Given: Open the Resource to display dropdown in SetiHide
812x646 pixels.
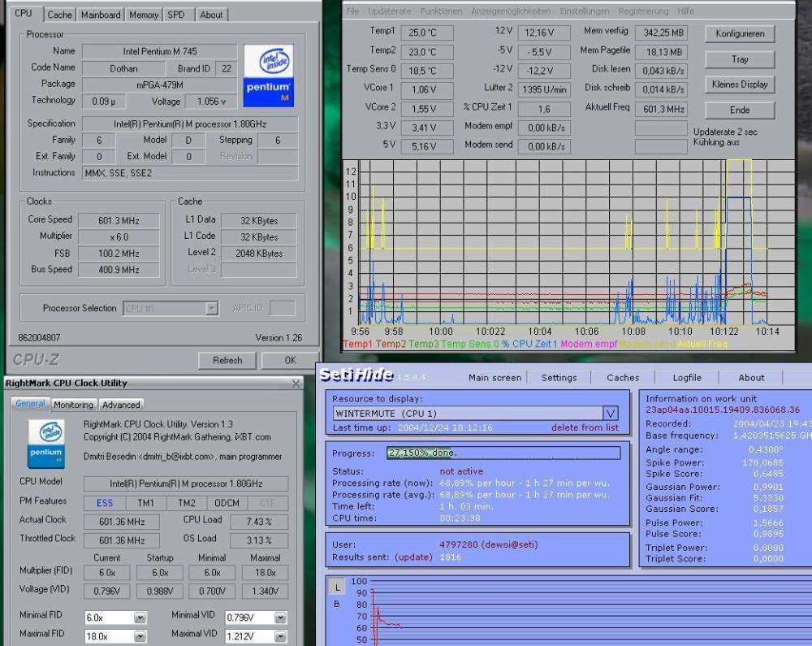Looking at the screenshot, I should [611, 414].
